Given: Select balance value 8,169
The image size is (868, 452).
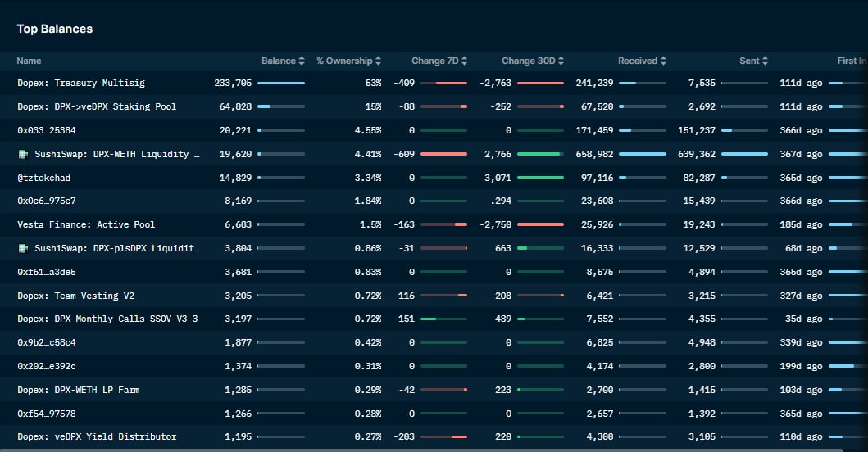Looking at the screenshot, I should coord(238,201).
